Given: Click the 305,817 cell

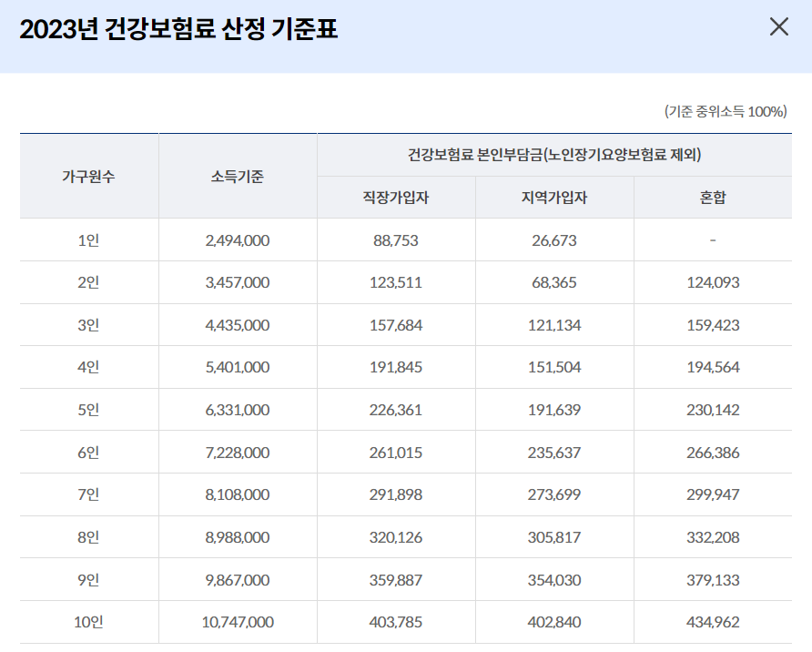Looking at the screenshot, I should click(554, 537).
